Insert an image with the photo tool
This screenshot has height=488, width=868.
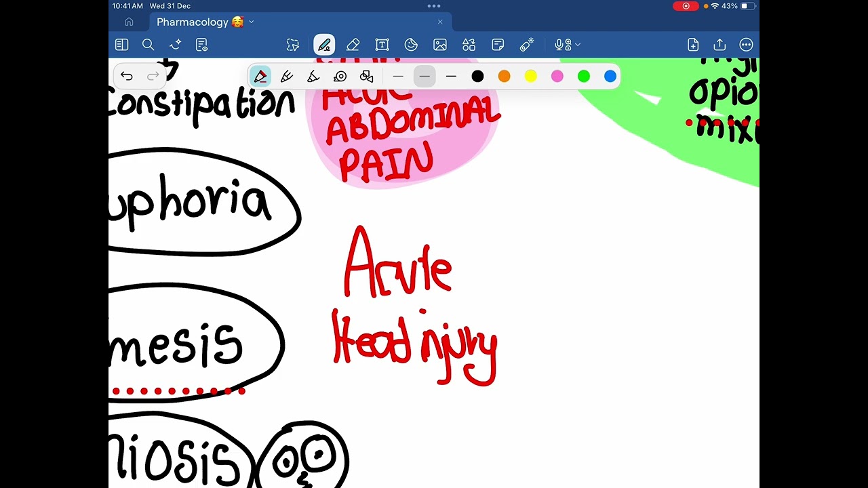440,45
